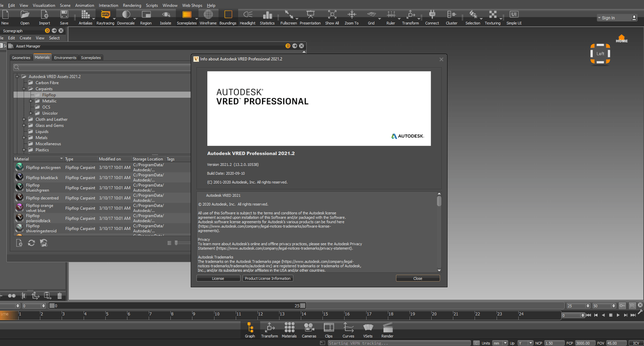Screen dimensions: 644x346
Task: Click the Zoom To icon
Action: (x=352, y=17)
